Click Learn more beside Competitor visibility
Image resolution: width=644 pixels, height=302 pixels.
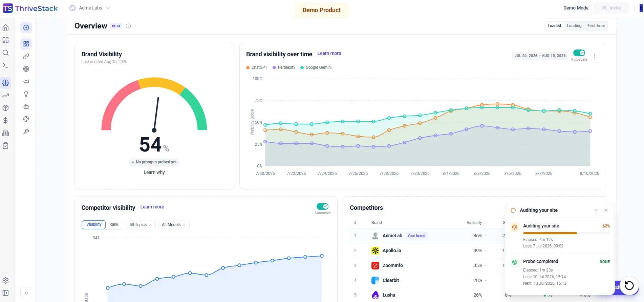pos(152,207)
